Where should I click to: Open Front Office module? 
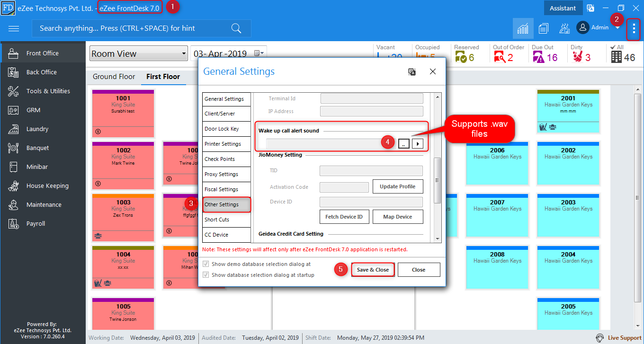point(43,53)
